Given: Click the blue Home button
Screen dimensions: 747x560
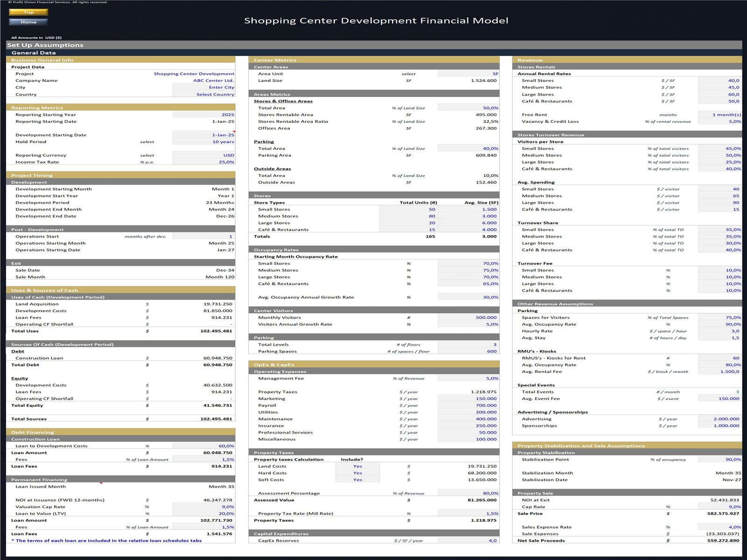Looking at the screenshot, I should point(28,22).
